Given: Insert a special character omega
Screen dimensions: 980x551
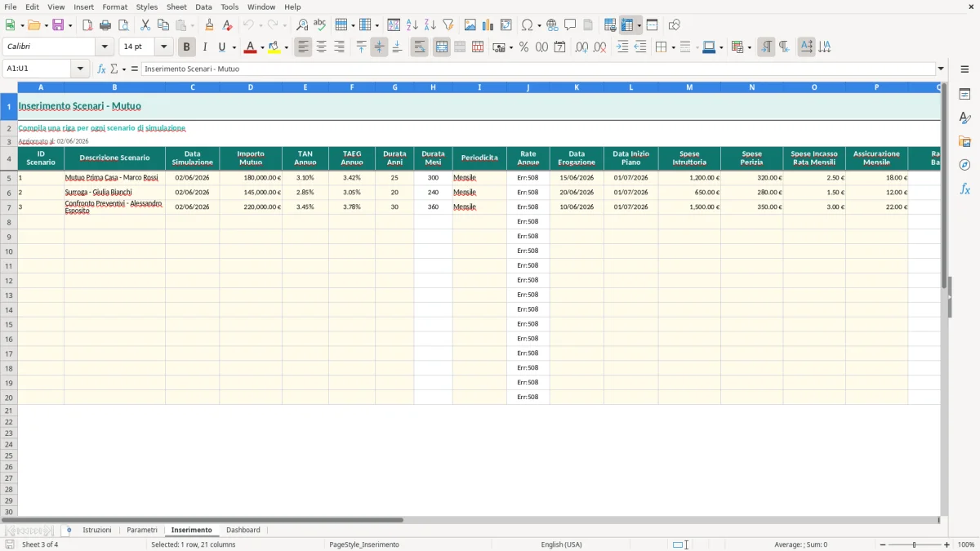Looking at the screenshot, I should click(527, 25).
